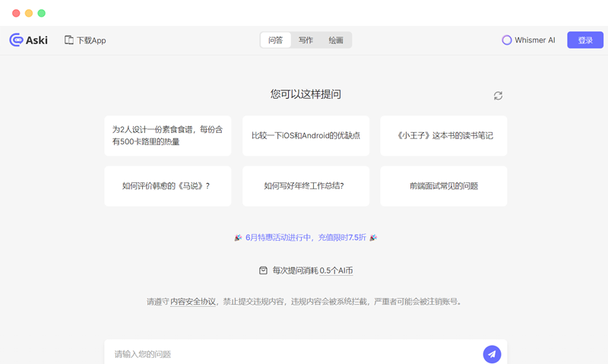Viewport: 608px width, 364px height.
Task: Click the Aski logo icon
Action: click(16, 40)
